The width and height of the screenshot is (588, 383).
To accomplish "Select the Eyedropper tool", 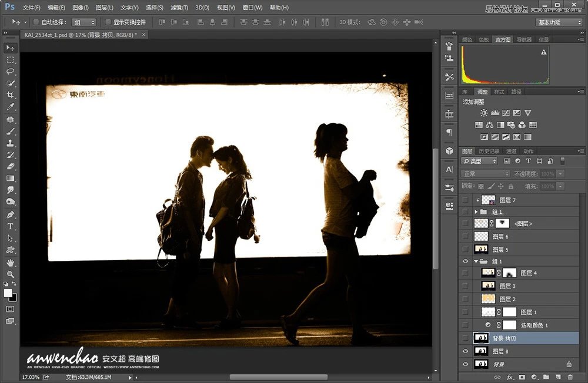I will click(10, 107).
